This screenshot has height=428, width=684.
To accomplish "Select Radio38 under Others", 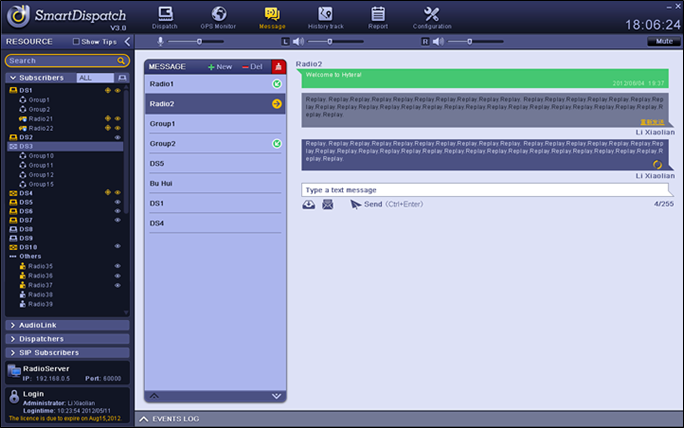I will pyautogui.click(x=40, y=294).
